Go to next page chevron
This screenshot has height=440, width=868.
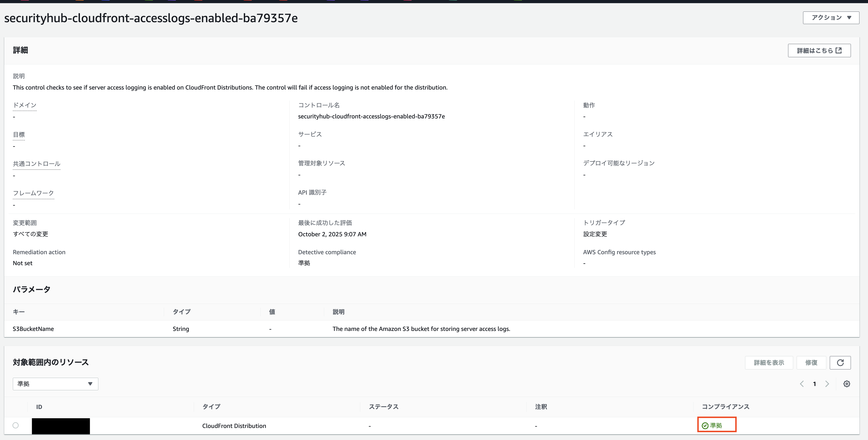[x=827, y=384]
